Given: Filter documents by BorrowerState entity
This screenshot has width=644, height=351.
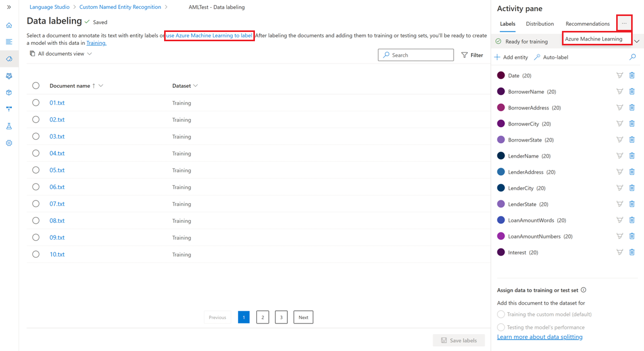Looking at the screenshot, I should tap(620, 140).
